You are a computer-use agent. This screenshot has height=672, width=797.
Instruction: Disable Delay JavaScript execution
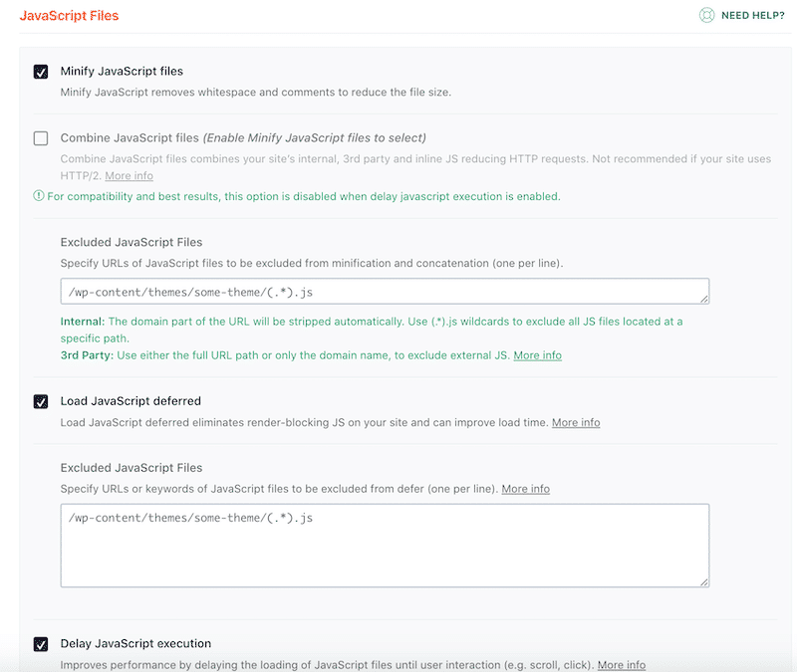(40, 643)
